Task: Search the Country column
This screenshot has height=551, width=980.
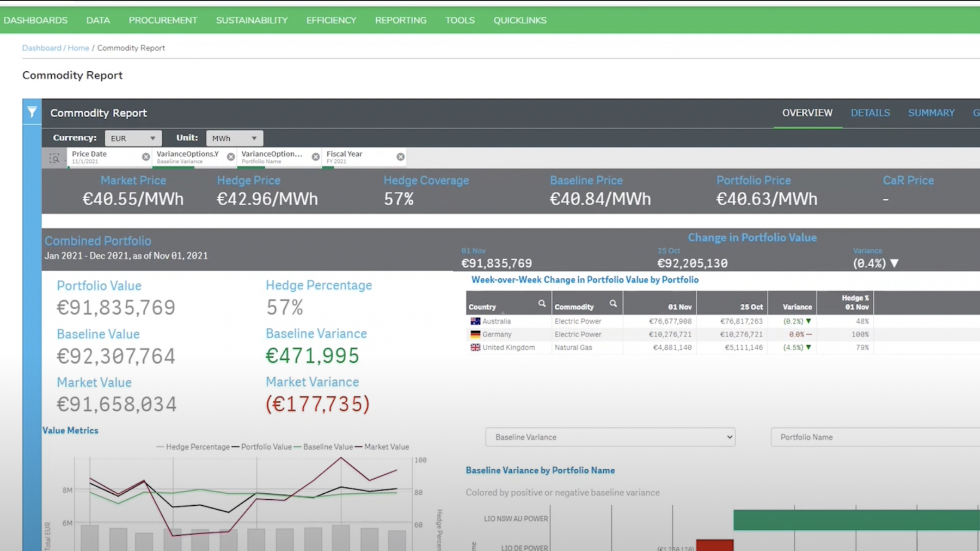Action: pyautogui.click(x=542, y=304)
